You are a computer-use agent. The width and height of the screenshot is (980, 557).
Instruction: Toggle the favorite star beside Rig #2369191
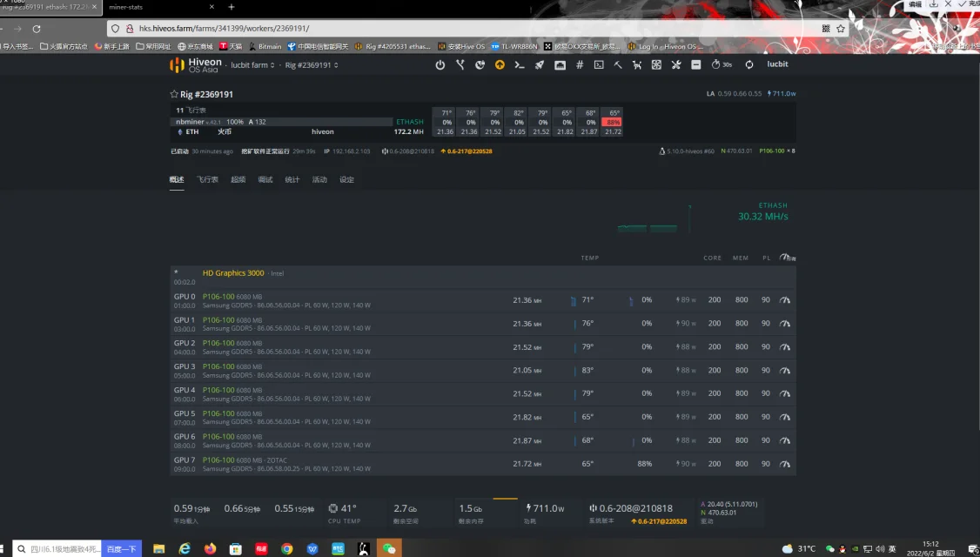174,94
